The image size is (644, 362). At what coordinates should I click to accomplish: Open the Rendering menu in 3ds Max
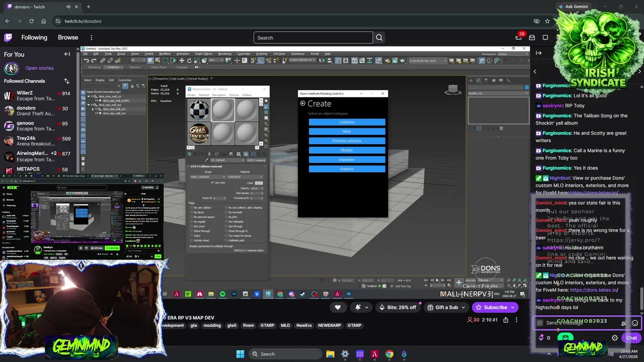224,54
